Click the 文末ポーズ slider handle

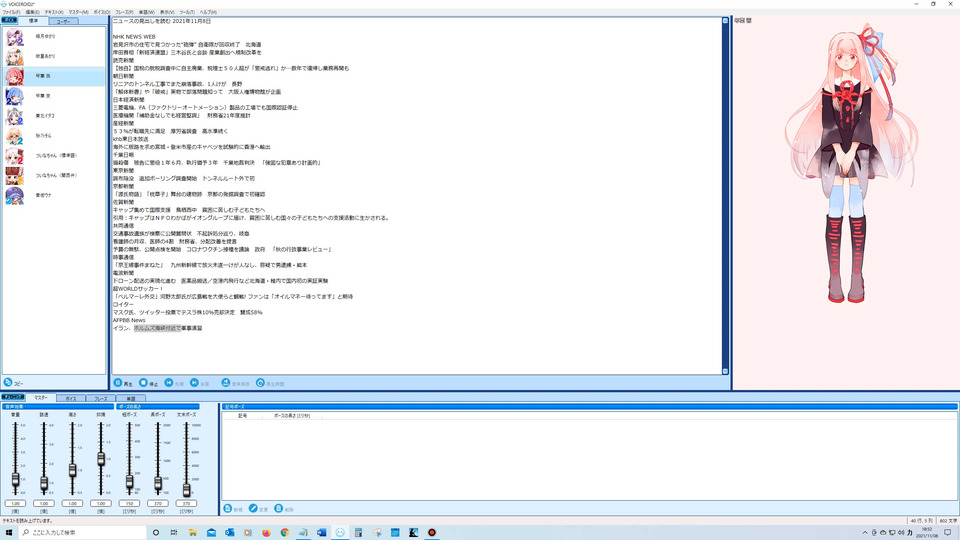click(x=186, y=489)
